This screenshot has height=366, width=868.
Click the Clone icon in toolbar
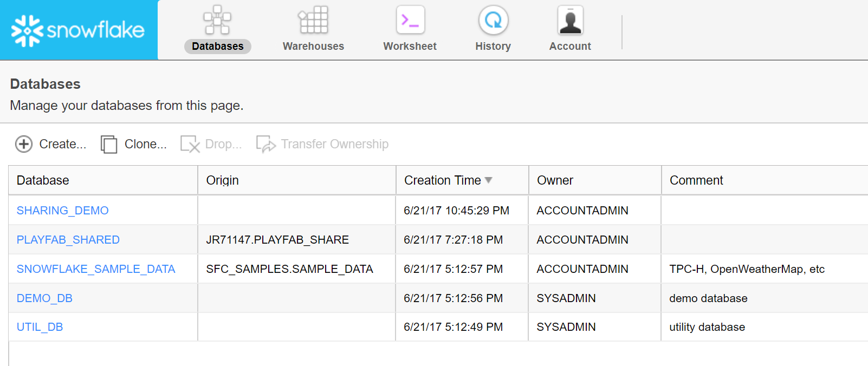click(109, 145)
